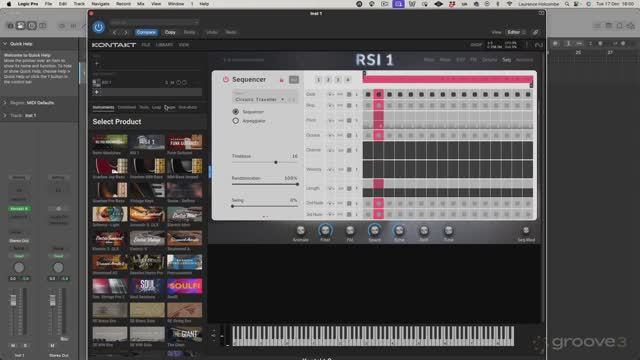This screenshot has height=360, width=640.
Task: Select sequencer pattern slot 3
Action: coord(338,80)
